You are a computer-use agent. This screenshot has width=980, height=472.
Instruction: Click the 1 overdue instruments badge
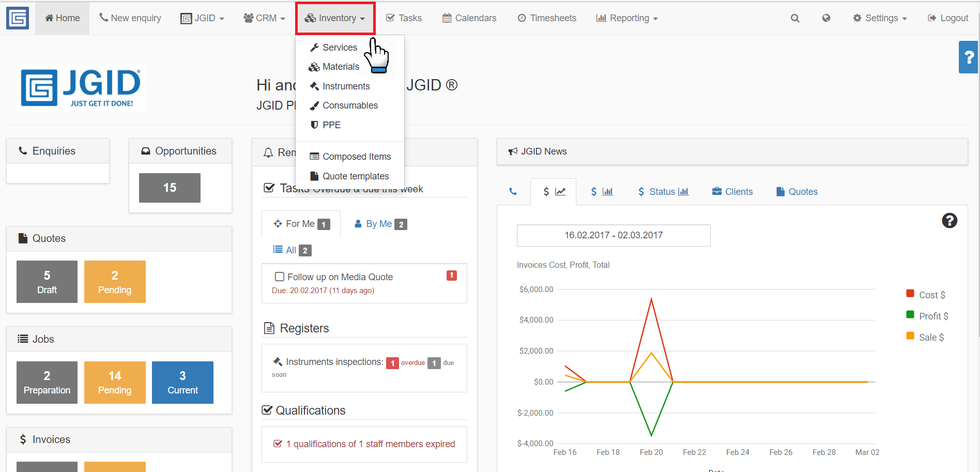pyautogui.click(x=392, y=363)
